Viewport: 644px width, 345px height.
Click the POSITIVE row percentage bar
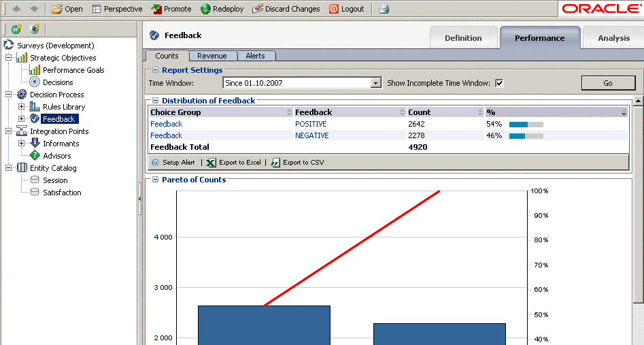click(526, 125)
